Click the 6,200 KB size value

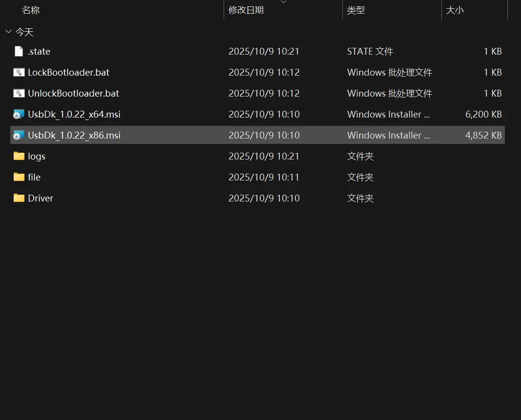click(x=483, y=114)
